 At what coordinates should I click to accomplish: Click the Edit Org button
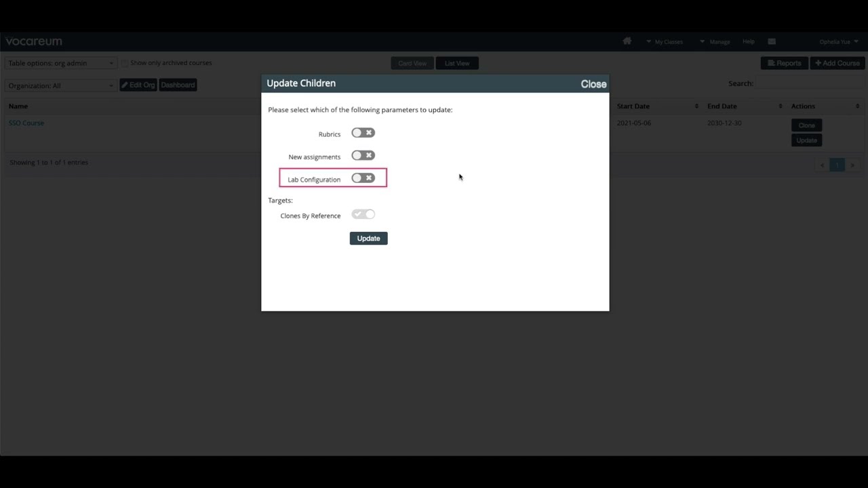pos(138,85)
